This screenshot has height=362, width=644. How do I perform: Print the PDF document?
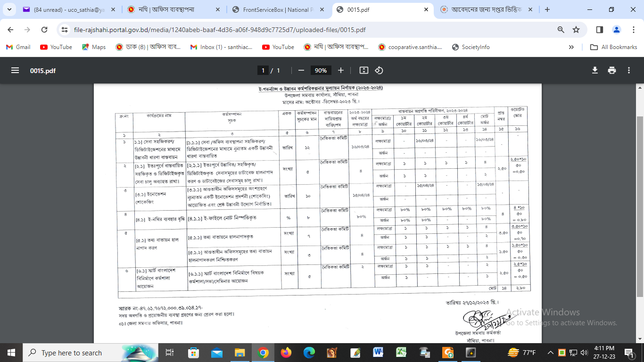coord(612,70)
